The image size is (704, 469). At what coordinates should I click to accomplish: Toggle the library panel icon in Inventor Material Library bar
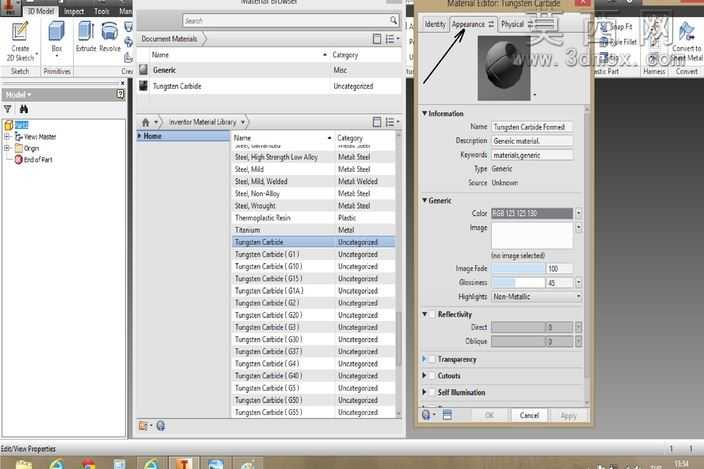[377, 122]
